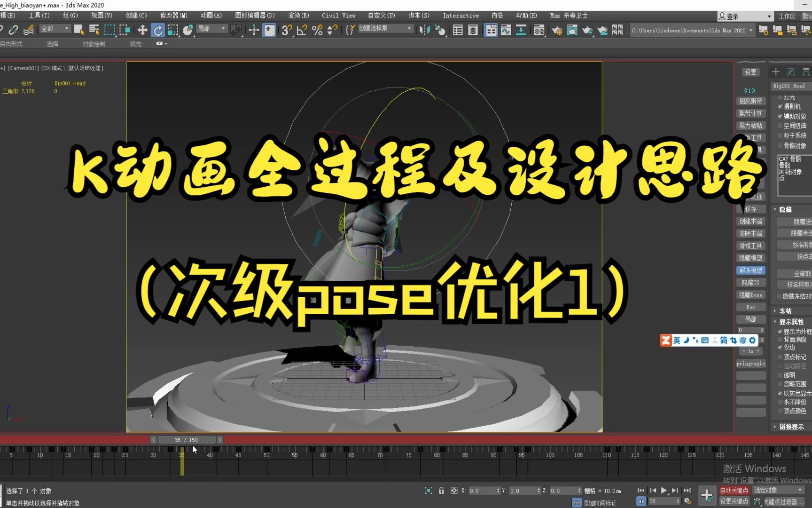Open the 动画(A) menu
This screenshot has height=508, width=812.
pyautogui.click(x=211, y=16)
